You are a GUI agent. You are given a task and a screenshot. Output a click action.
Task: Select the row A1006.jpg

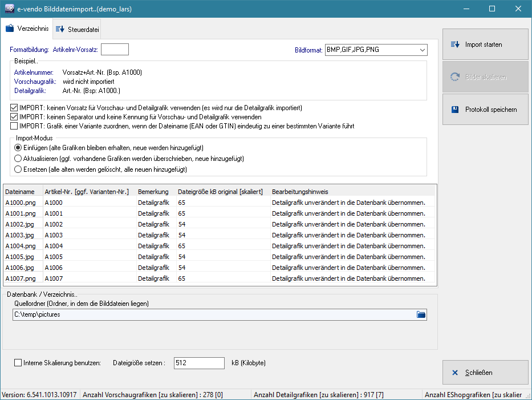(219, 268)
